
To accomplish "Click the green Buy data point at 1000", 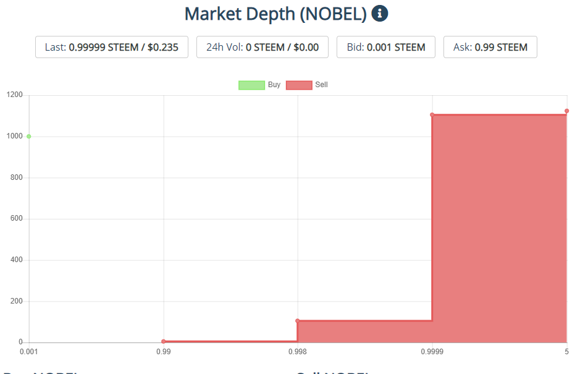I will 29,137.
